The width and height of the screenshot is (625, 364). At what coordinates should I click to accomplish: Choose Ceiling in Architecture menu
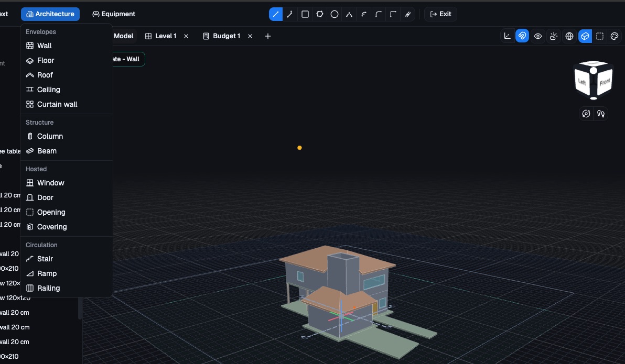click(x=67, y=90)
